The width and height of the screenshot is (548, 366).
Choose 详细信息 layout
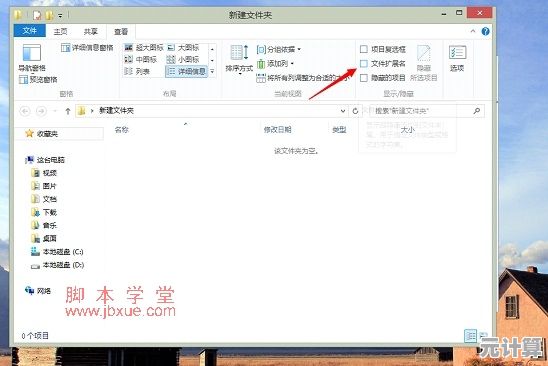pyautogui.click(x=187, y=71)
